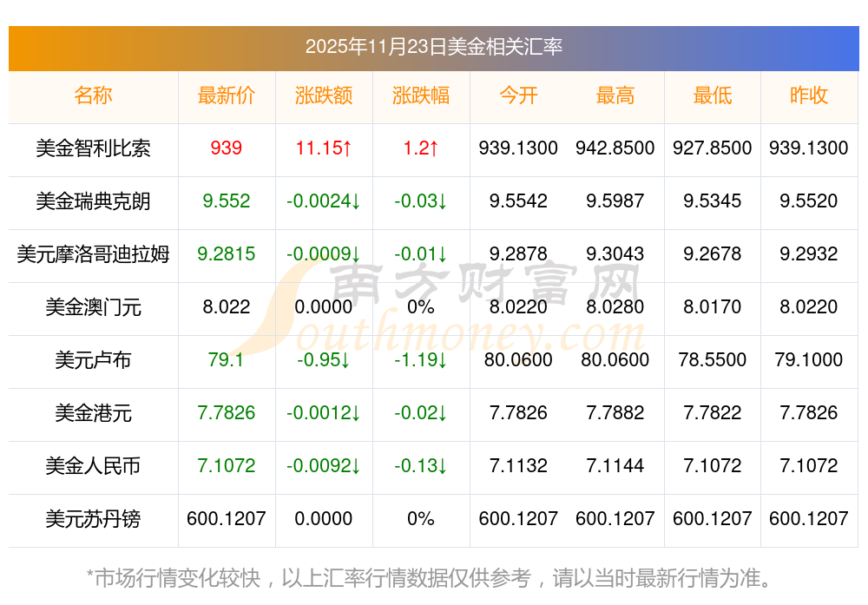Click the green latest price 7.7826
The image size is (868, 605).
(x=227, y=413)
